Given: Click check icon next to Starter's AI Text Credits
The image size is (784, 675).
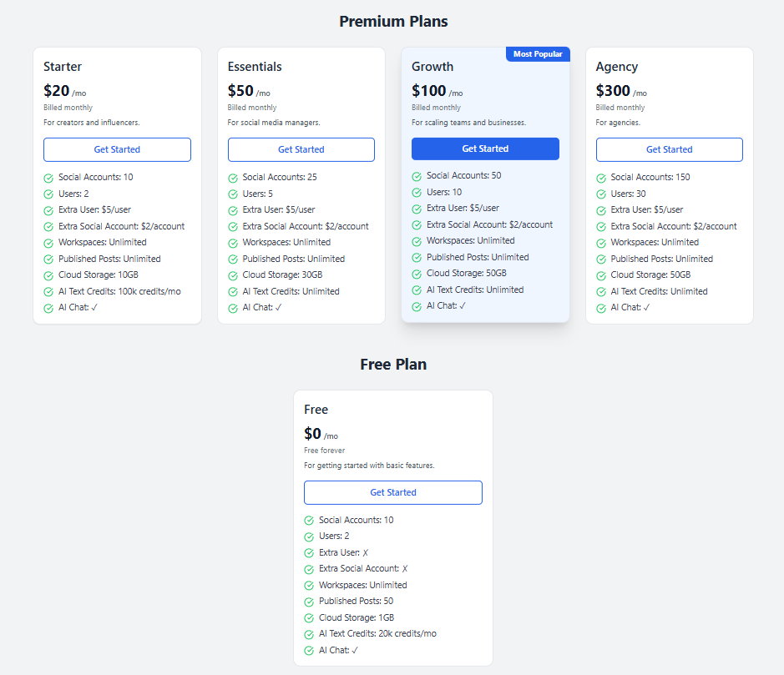Looking at the screenshot, I should coord(48,292).
